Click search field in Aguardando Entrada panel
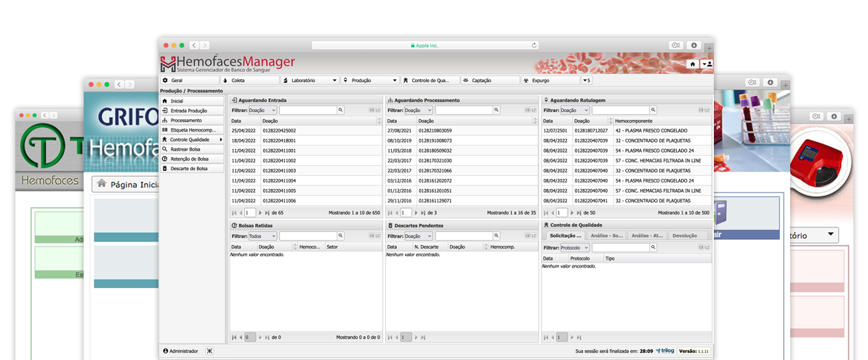The image size is (868, 360). click(x=308, y=111)
